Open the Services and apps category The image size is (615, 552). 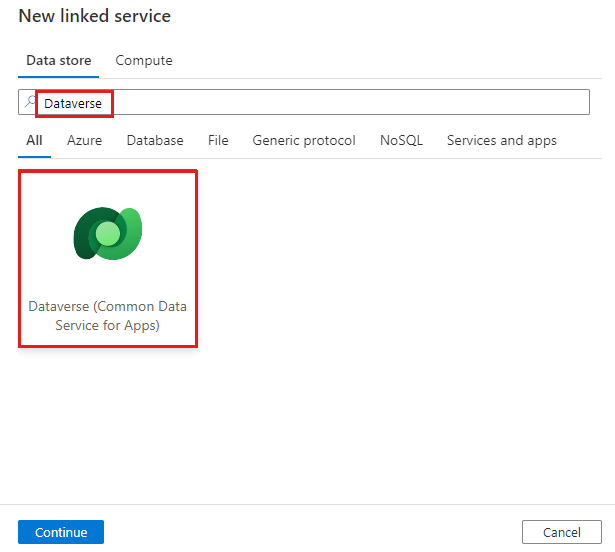[501, 141]
